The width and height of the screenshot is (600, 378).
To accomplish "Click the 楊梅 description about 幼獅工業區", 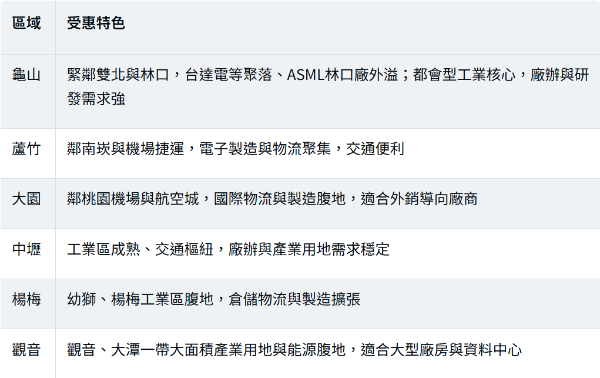I will pos(214,300).
